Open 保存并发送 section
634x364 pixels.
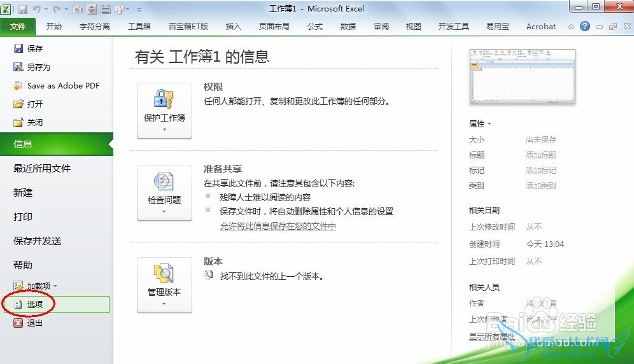click(37, 241)
